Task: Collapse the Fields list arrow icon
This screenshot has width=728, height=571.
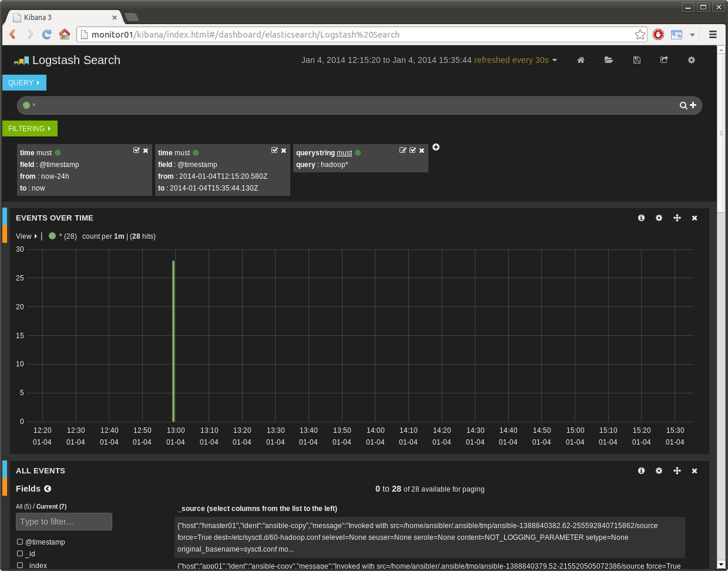Action: [x=48, y=489]
